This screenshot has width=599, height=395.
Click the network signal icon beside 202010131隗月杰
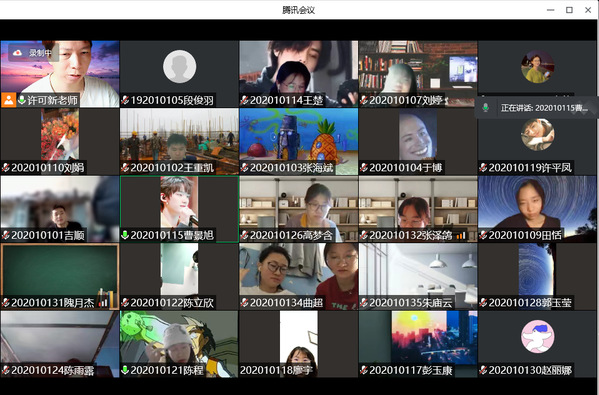coord(103,303)
